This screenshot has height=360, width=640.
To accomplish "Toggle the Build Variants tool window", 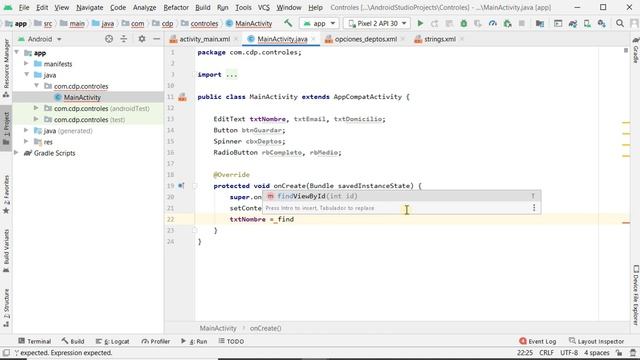I will click(6, 251).
